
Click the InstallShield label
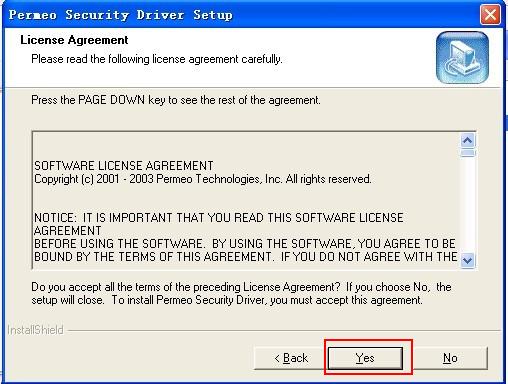35,330
